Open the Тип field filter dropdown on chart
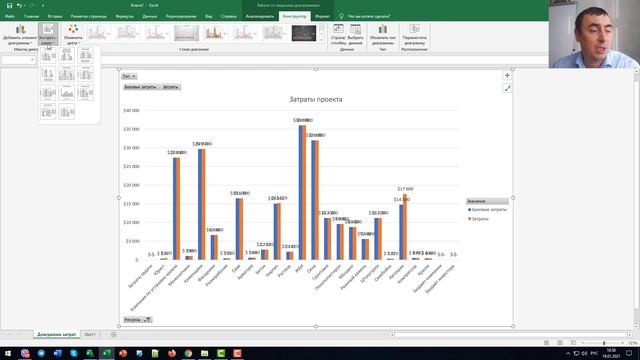The height and width of the screenshot is (360, 640). [129, 76]
